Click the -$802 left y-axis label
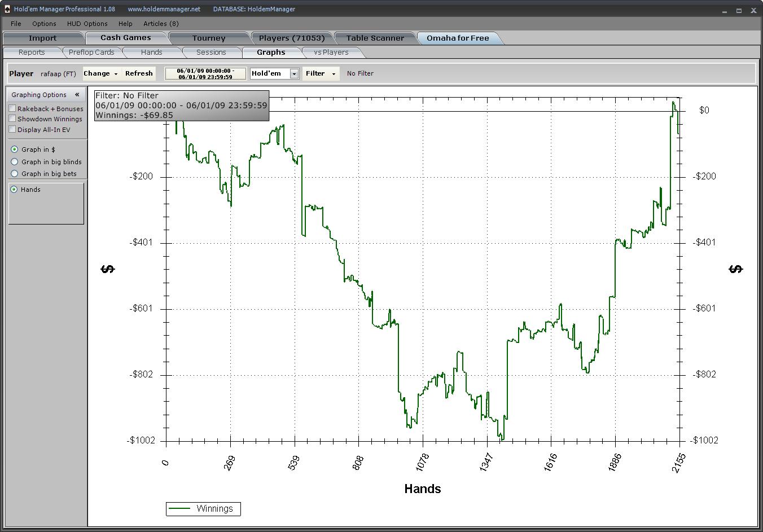This screenshot has width=763, height=532. [x=141, y=375]
